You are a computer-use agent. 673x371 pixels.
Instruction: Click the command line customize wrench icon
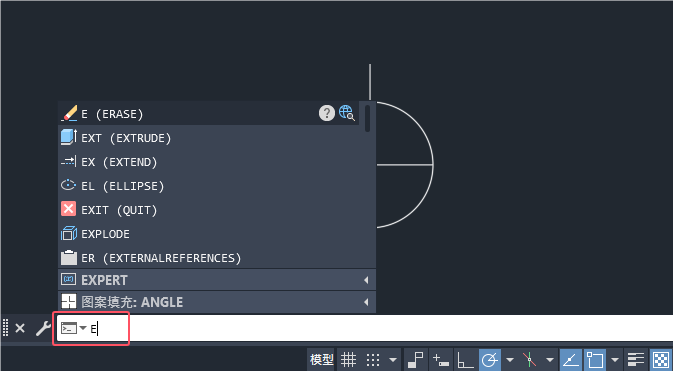point(43,328)
